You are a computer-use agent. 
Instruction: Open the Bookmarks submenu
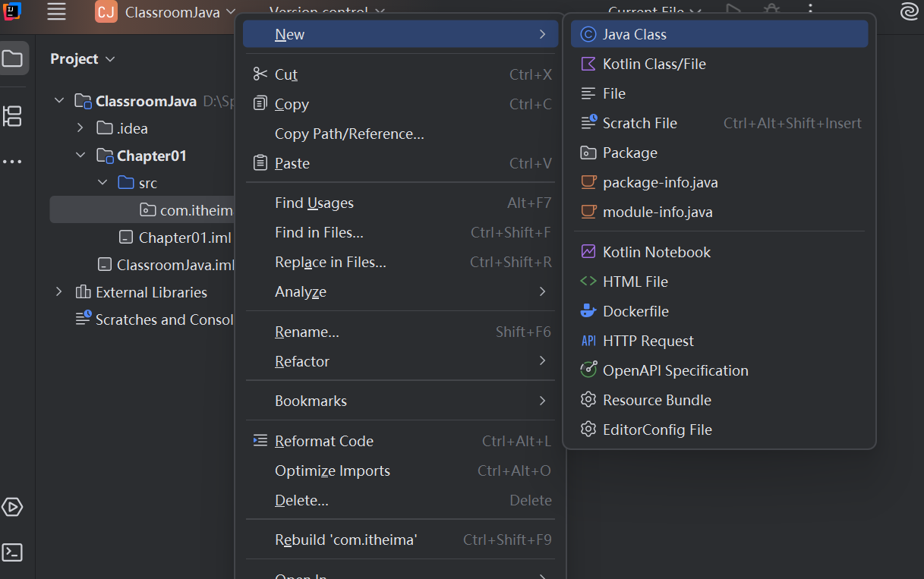coord(400,401)
